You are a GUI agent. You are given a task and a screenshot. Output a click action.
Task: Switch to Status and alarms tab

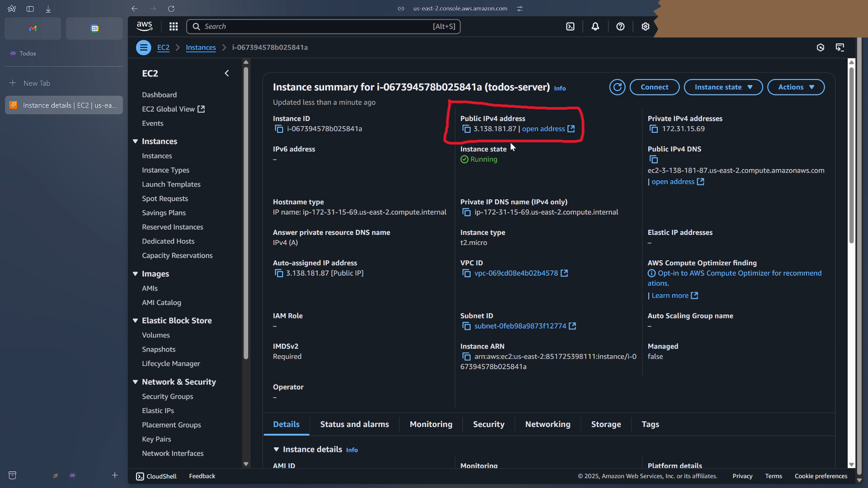click(354, 424)
